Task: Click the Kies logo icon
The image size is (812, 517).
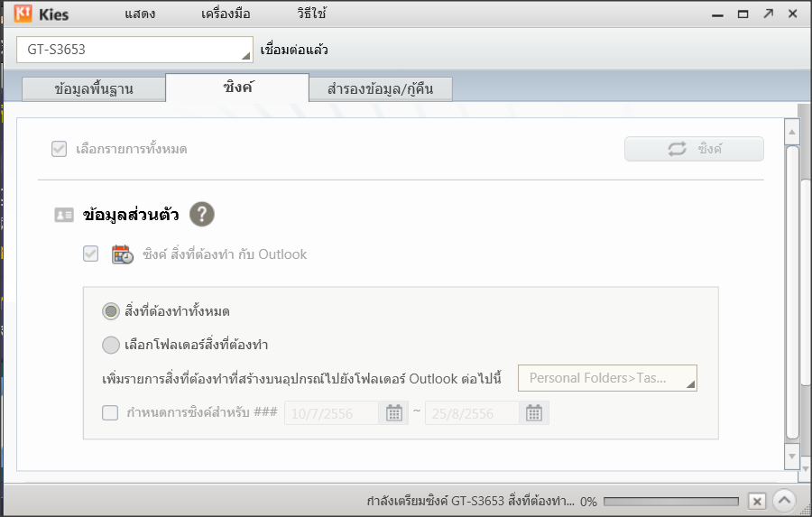Action: pos(23,14)
